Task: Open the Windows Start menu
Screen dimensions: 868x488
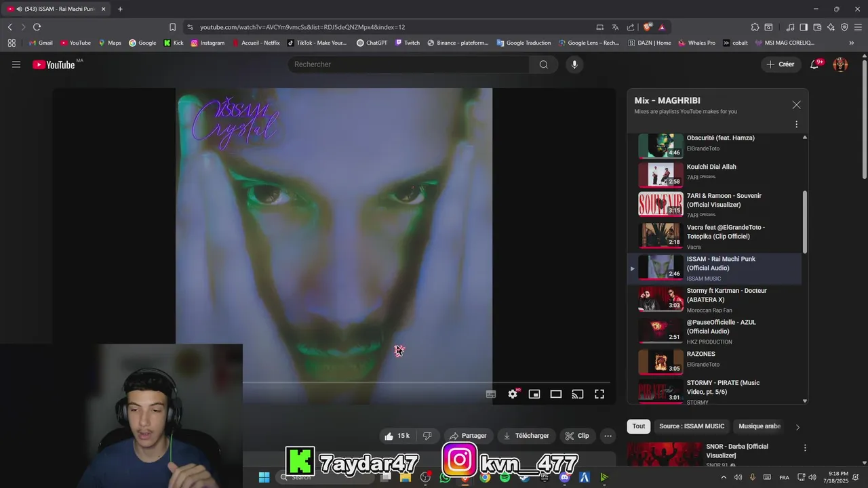Action: 264,477
